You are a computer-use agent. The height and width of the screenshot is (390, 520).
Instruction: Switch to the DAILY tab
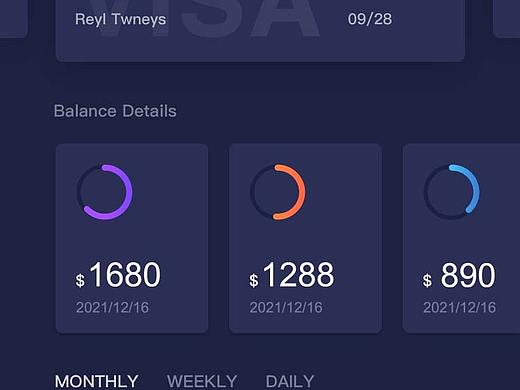click(x=290, y=381)
